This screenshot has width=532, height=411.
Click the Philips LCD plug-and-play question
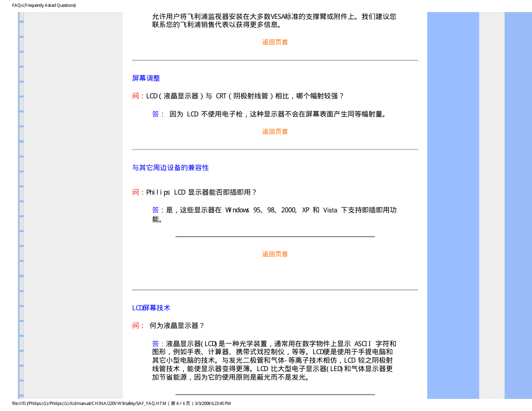tap(201, 192)
